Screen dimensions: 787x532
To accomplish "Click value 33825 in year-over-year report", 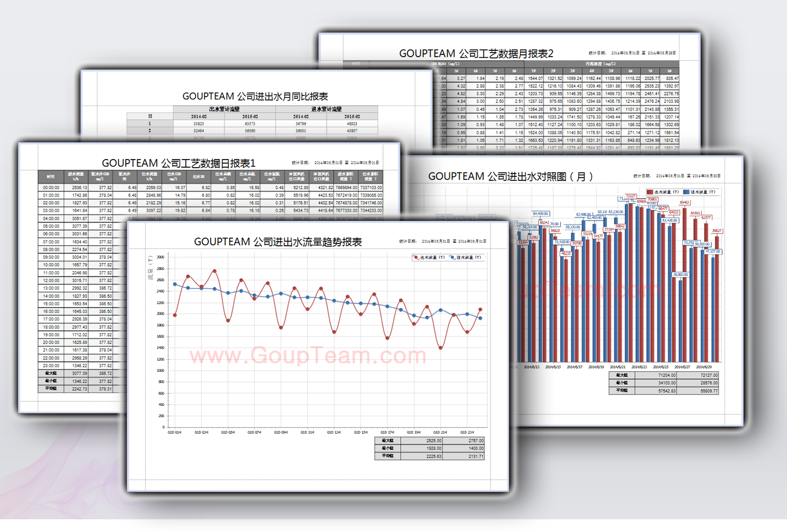I will (198, 124).
